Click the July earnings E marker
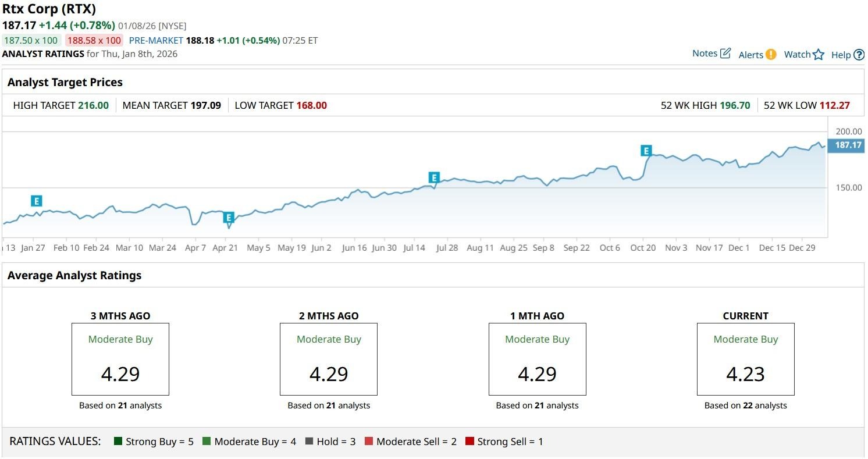868x459 pixels. [x=433, y=177]
